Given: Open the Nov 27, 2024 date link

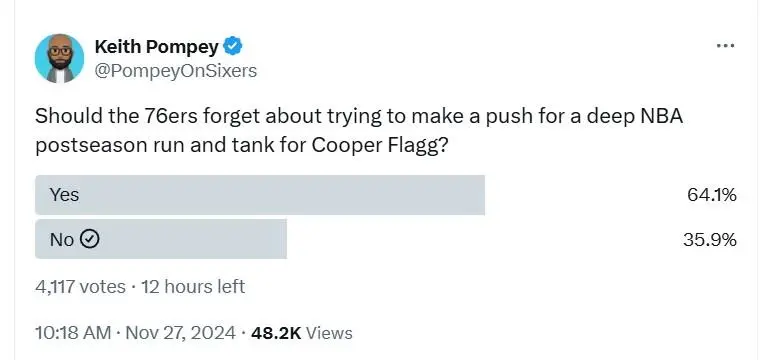Looking at the screenshot, I should pos(181,333).
